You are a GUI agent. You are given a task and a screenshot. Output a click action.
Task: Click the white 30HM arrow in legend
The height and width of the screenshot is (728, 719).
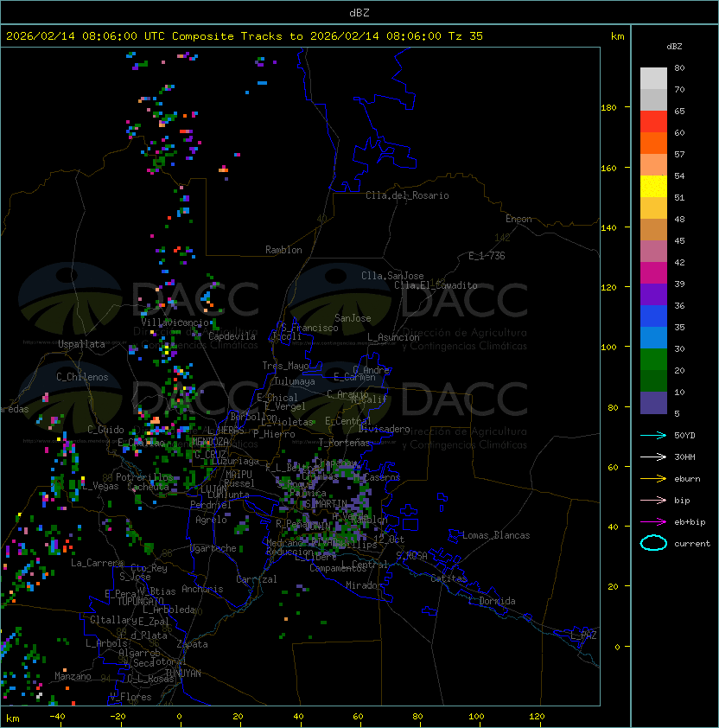click(653, 457)
